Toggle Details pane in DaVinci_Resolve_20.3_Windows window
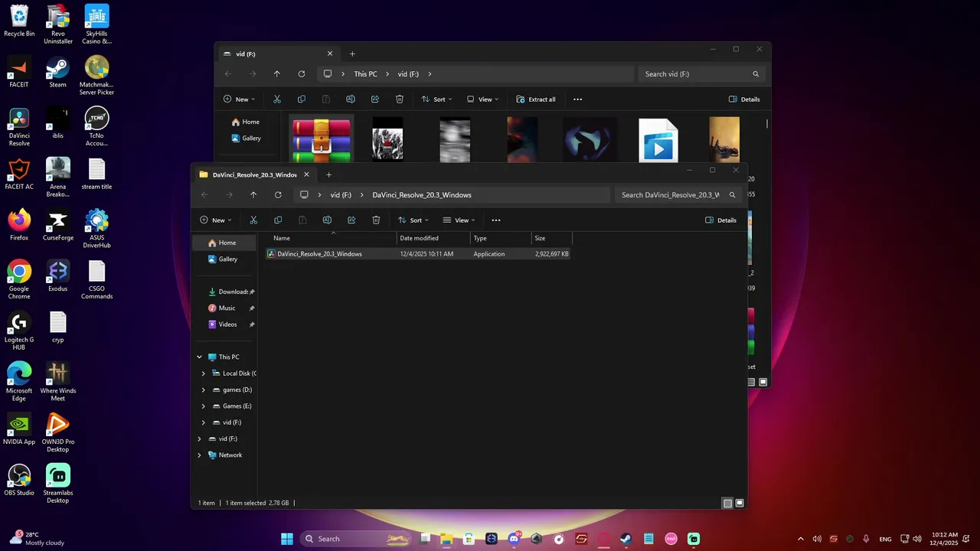 [x=720, y=220]
